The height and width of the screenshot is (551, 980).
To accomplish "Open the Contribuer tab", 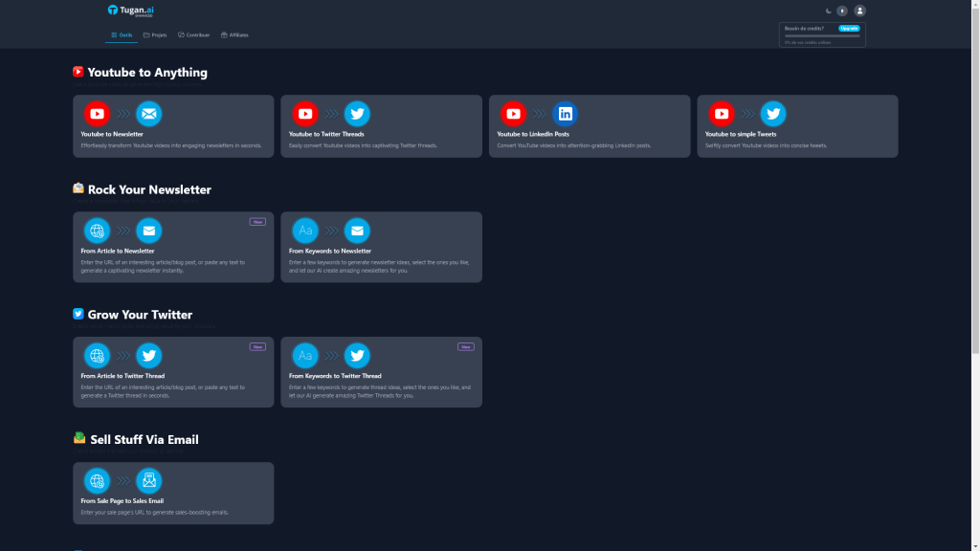I will click(194, 35).
